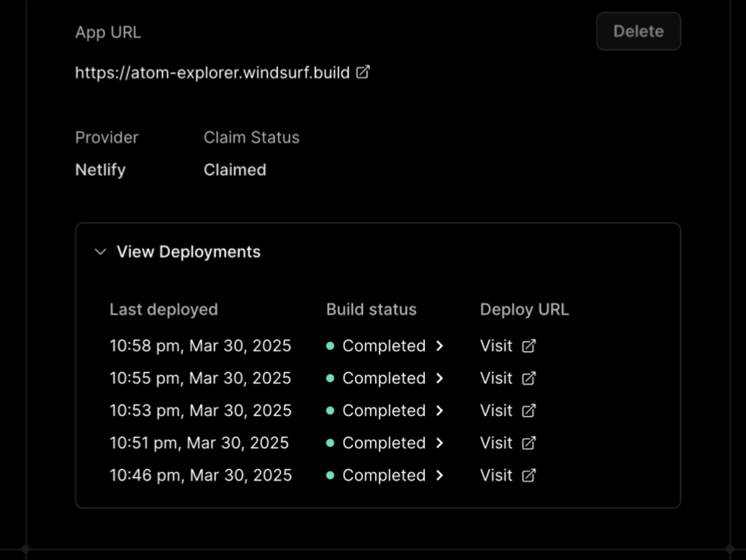Click external icon for 10:46 pm deployment

tap(529, 476)
